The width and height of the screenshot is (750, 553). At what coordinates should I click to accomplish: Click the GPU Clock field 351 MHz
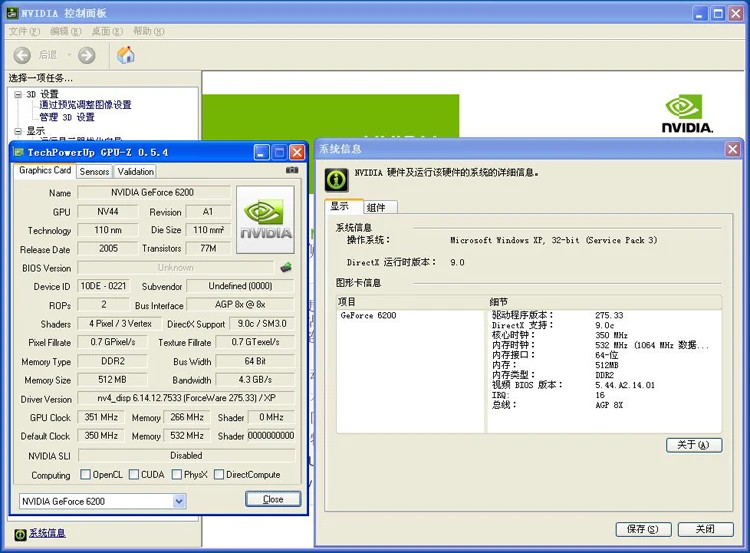(x=101, y=417)
